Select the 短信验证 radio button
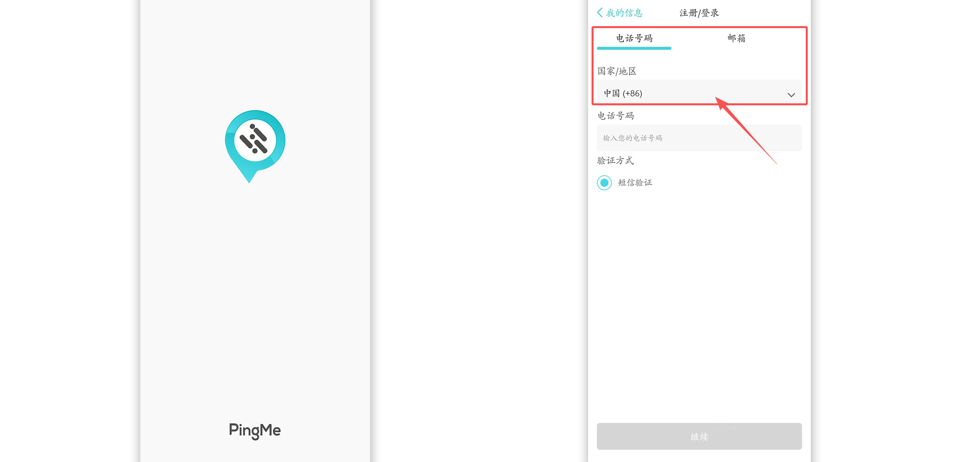980x462 pixels. (604, 183)
